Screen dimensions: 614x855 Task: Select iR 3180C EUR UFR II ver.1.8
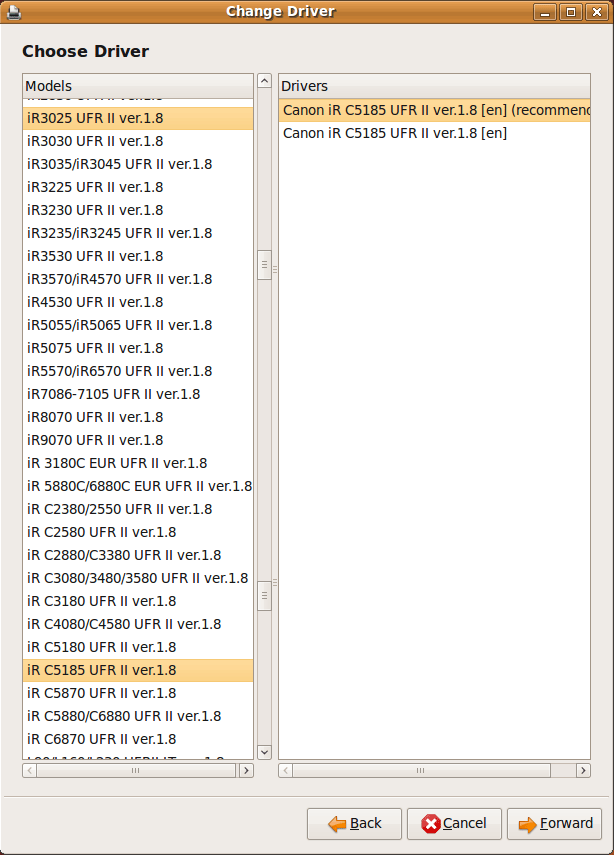coord(138,463)
